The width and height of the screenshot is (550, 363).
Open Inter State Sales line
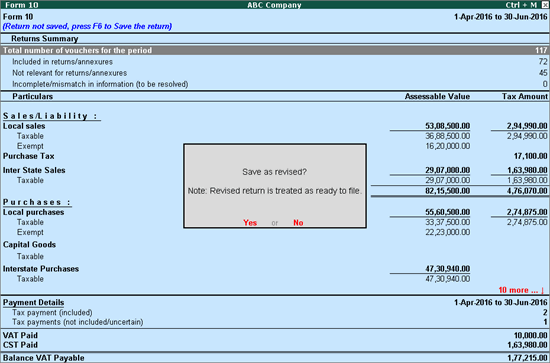click(x=275, y=170)
